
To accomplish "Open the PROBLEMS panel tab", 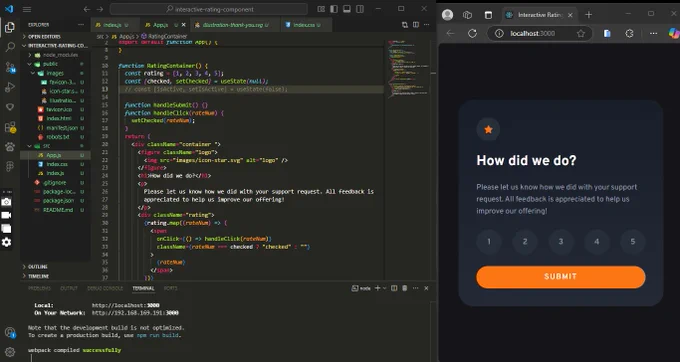I will 39,288.
